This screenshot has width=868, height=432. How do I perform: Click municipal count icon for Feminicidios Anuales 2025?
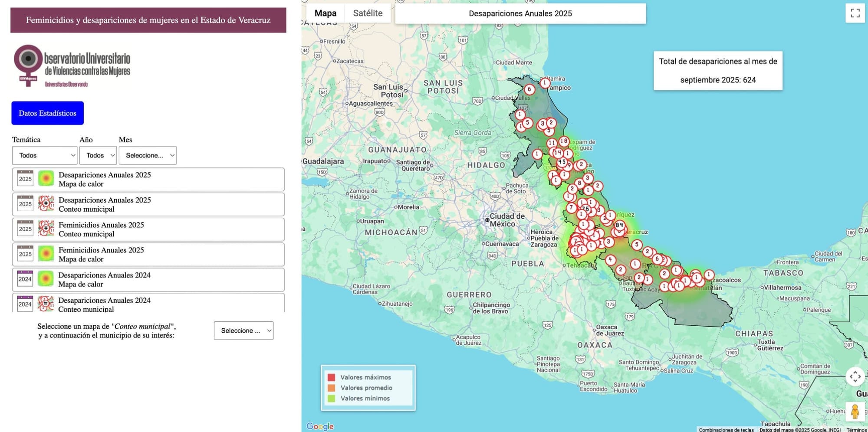pyautogui.click(x=46, y=229)
